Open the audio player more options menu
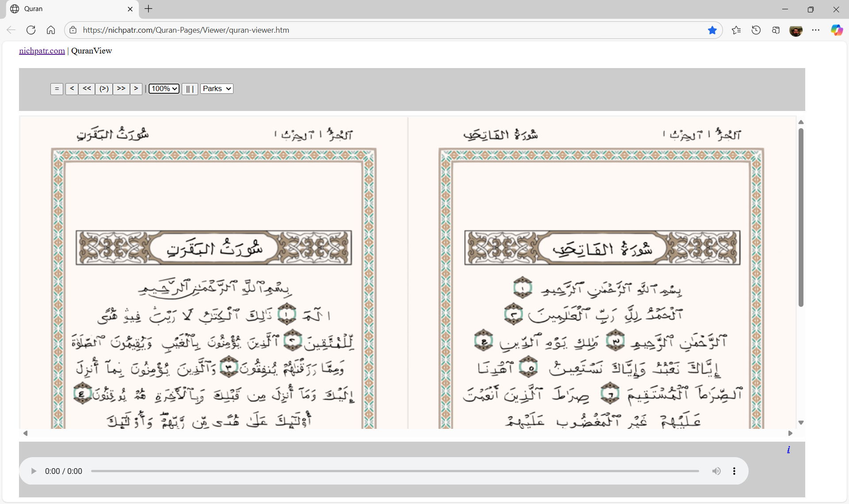The image size is (849, 504). pos(734,471)
